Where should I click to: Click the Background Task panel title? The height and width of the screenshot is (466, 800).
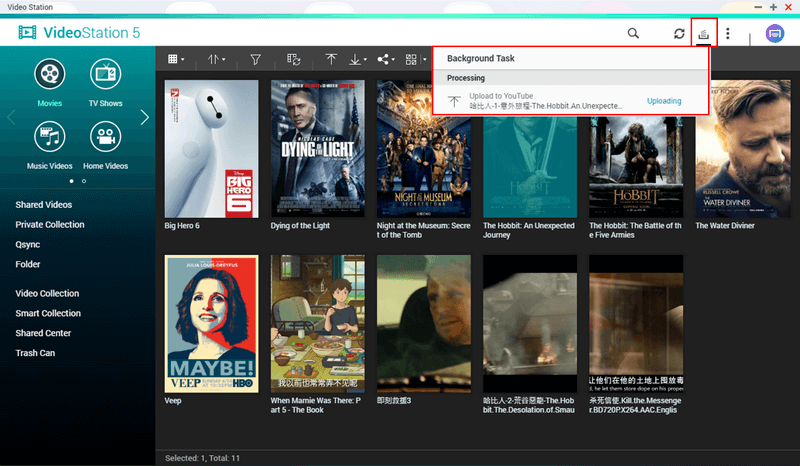(x=481, y=58)
